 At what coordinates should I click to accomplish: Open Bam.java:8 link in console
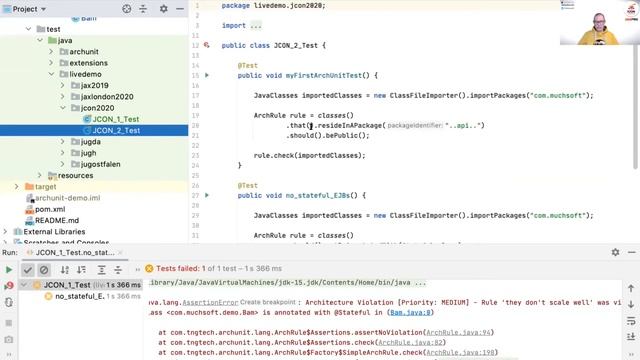click(410, 313)
